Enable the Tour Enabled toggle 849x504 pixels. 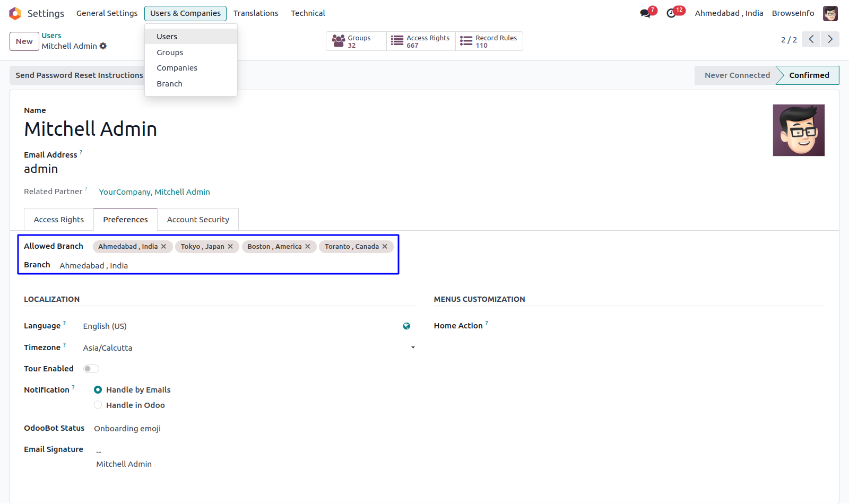(x=91, y=369)
